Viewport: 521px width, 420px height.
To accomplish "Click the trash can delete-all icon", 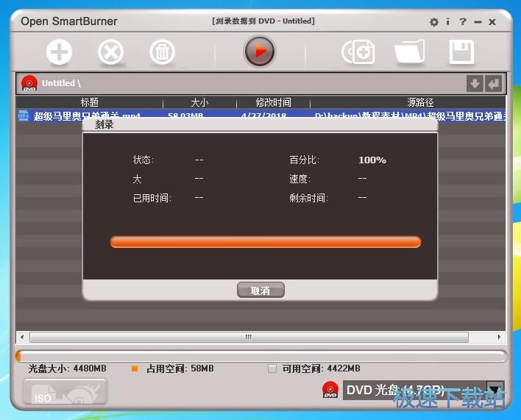I will click(x=162, y=52).
